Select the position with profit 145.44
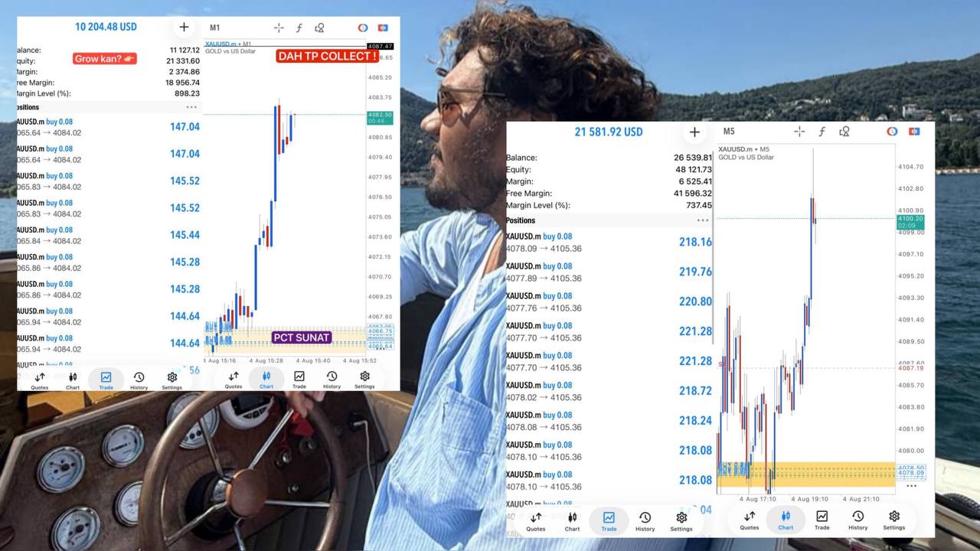Viewport: 980px width, 551px height. pos(108,235)
